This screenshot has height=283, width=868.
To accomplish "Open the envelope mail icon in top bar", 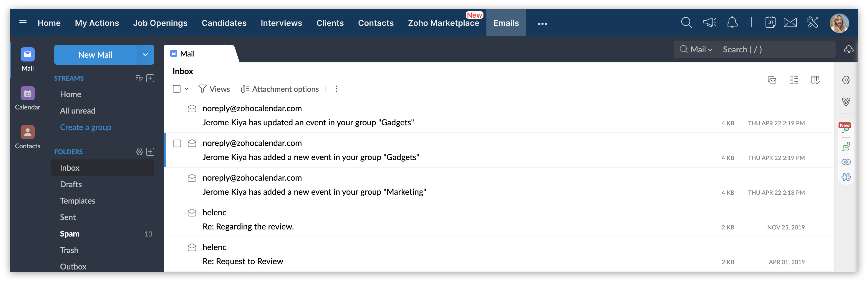I will tap(790, 23).
